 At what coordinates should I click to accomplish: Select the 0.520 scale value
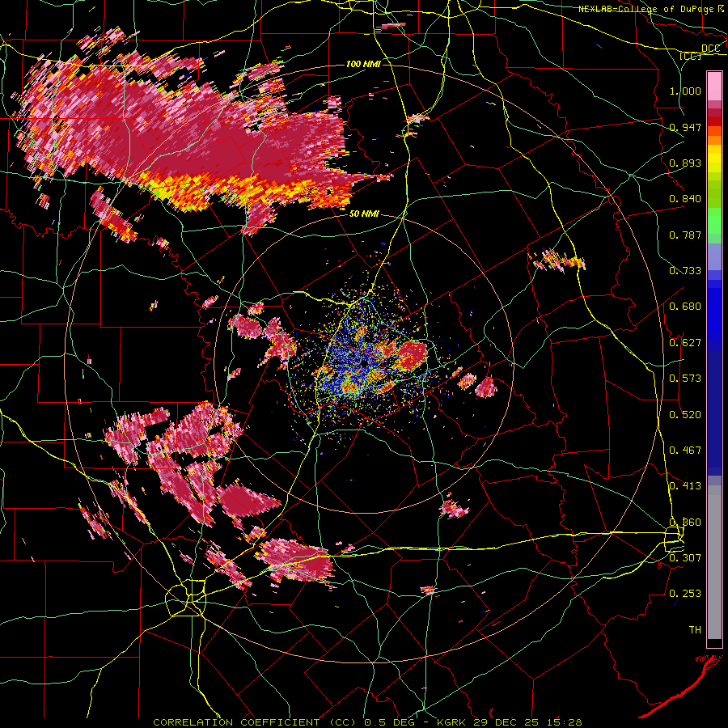(x=685, y=415)
